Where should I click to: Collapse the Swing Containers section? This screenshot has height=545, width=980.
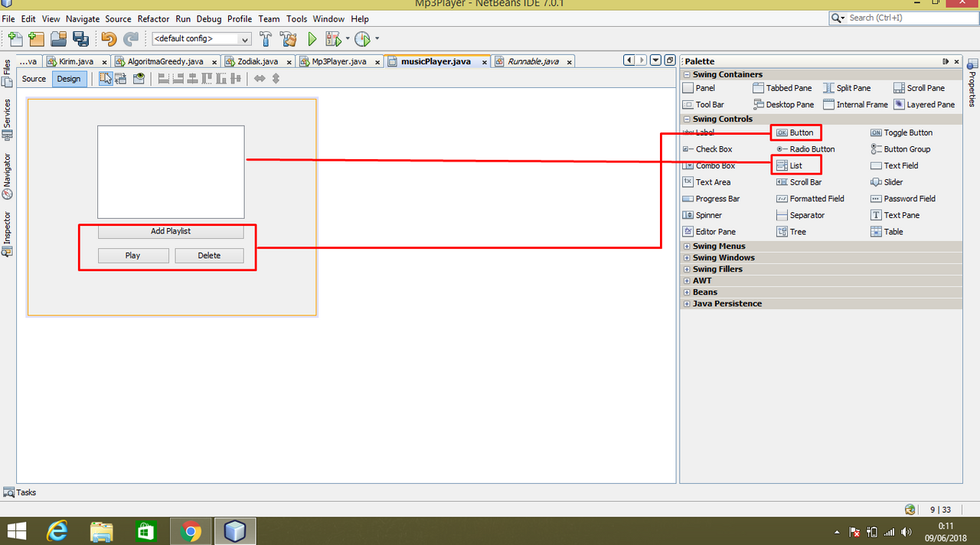pos(686,75)
